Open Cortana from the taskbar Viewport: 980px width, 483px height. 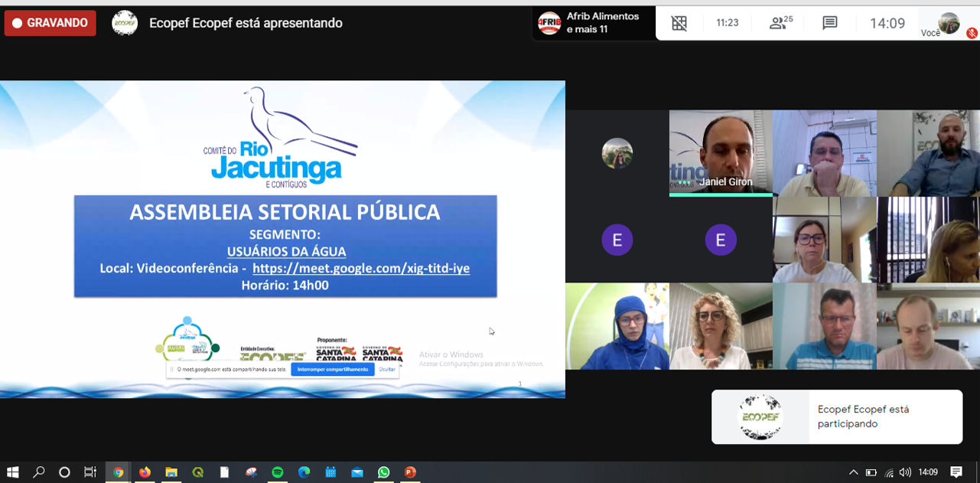(x=64, y=472)
